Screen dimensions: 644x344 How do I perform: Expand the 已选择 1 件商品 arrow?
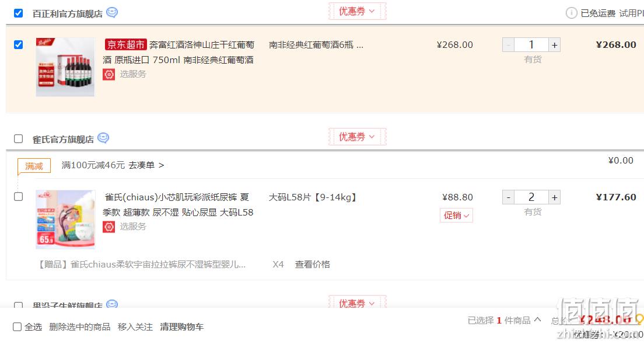(537, 319)
